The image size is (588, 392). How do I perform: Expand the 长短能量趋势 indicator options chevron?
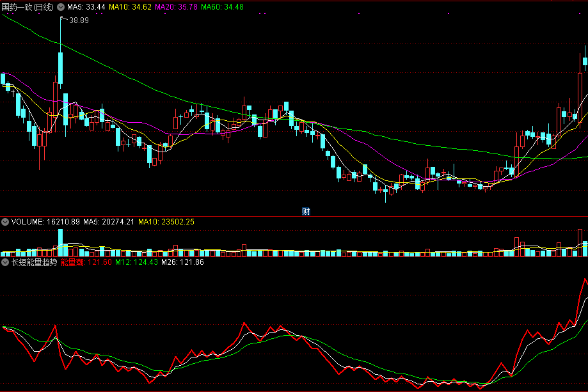[x=5, y=262]
